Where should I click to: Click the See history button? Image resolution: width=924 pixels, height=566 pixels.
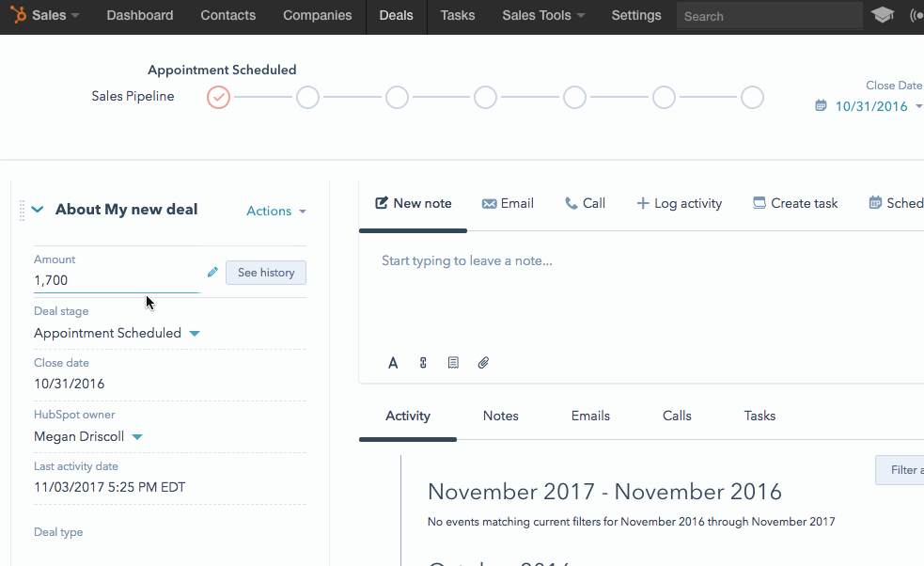(x=266, y=273)
